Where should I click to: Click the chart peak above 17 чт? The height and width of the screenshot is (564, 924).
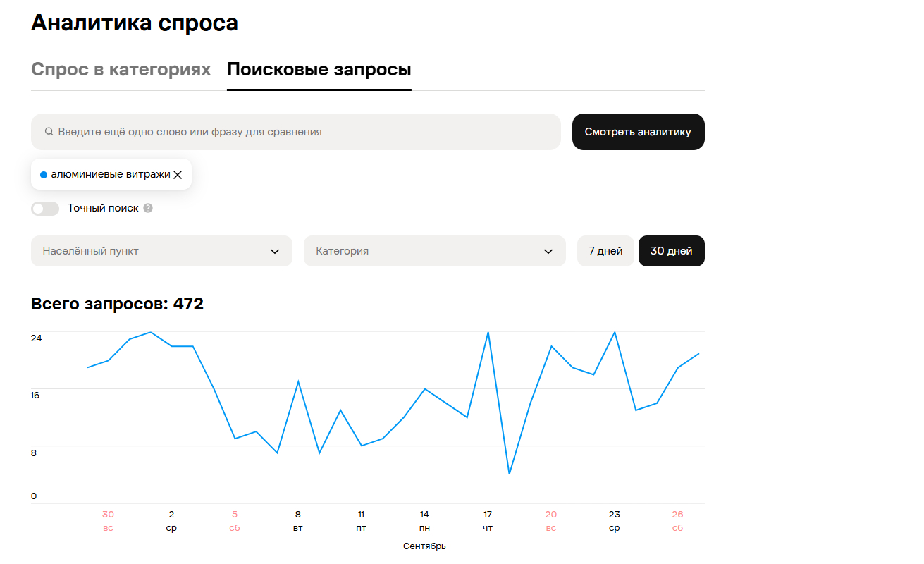pyautogui.click(x=488, y=332)
